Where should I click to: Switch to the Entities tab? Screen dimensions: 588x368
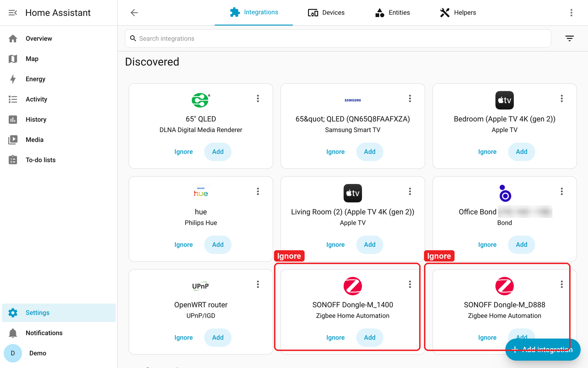pos(392,13)
